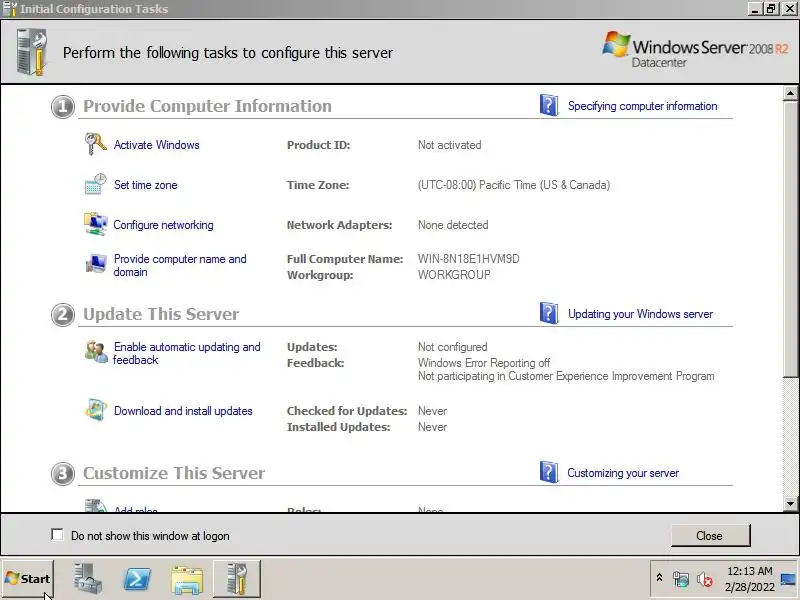Click 'Never' next to Checked for Updates
Viewport: 800px width, 600px height.
click(432, 411)
